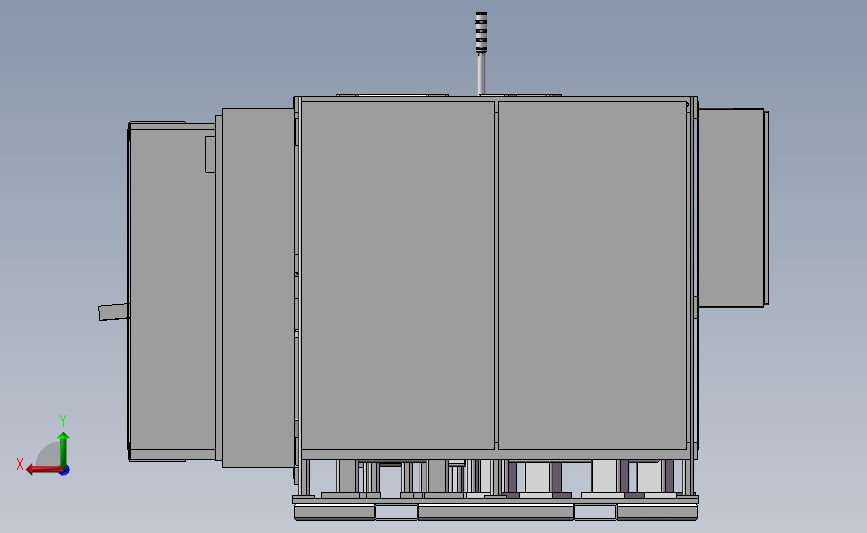Select the box protruding from the right side
867x533 pixels.
pos(733,207)
